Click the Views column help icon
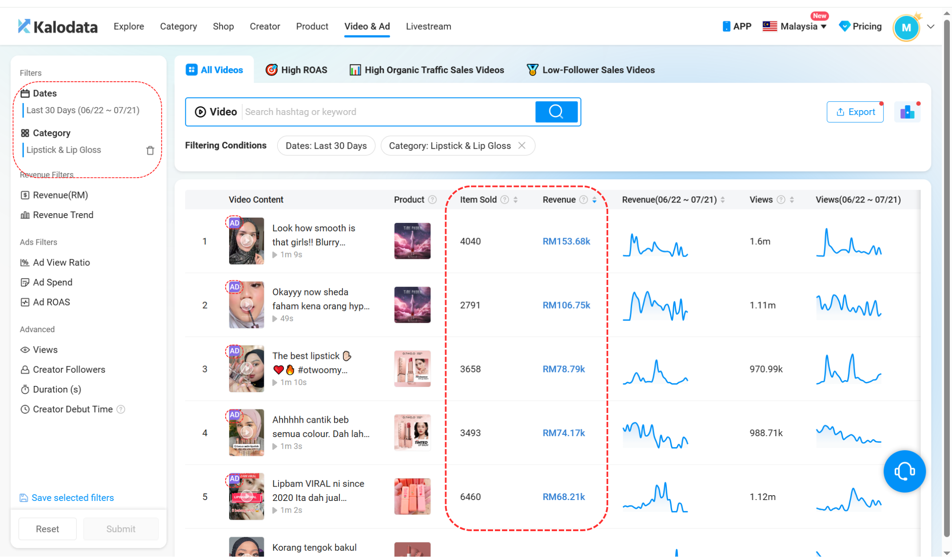 (781, 199)
